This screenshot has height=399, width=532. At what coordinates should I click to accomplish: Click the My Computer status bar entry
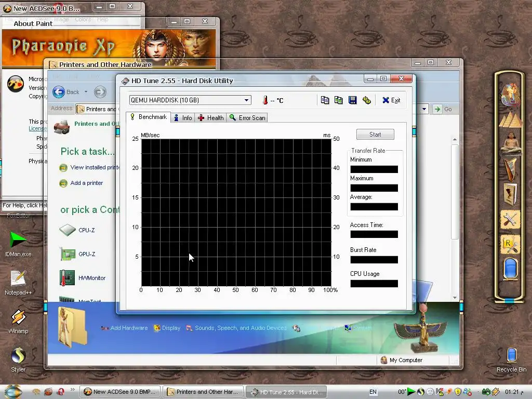pyautogui.click(x=402, y=361)
